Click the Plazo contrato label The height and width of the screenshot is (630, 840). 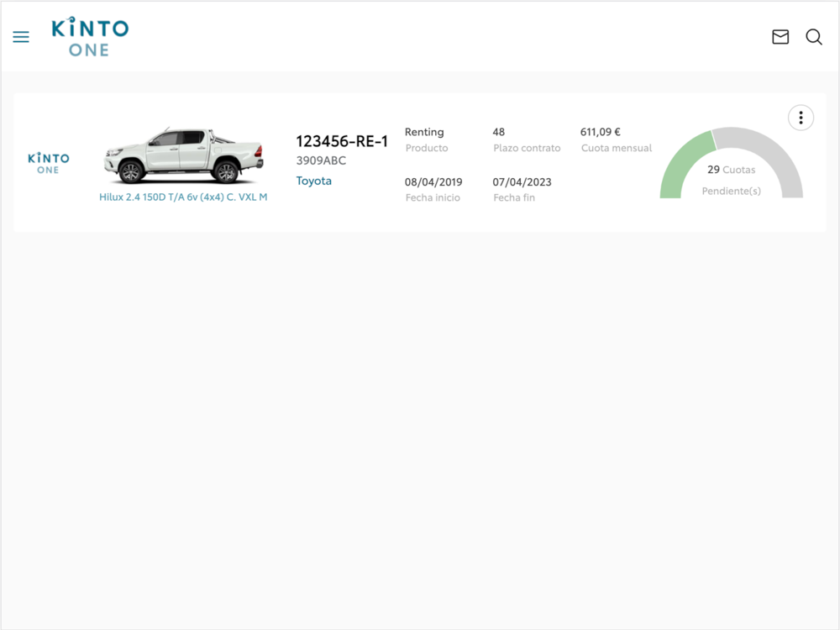(x=527, y=148)
